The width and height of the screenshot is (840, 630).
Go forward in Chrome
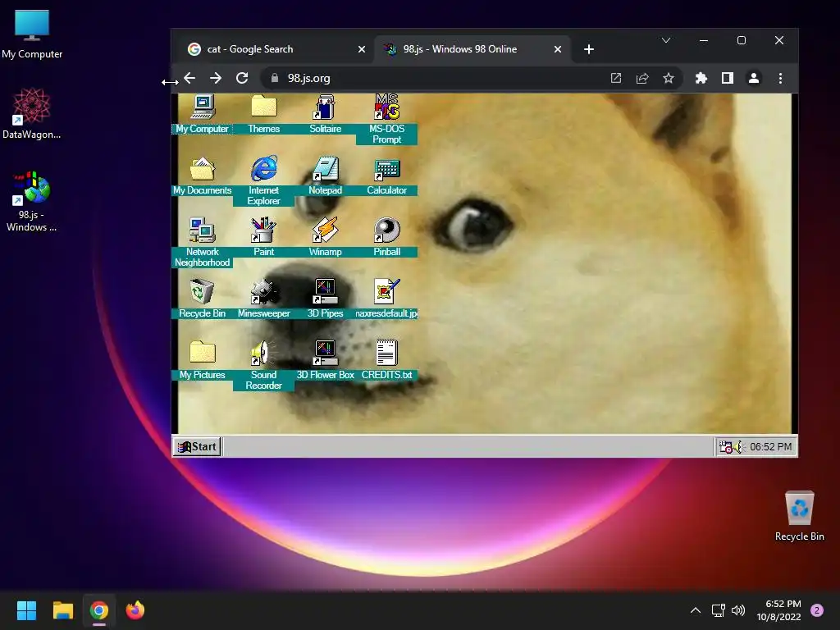coord(216,78)
